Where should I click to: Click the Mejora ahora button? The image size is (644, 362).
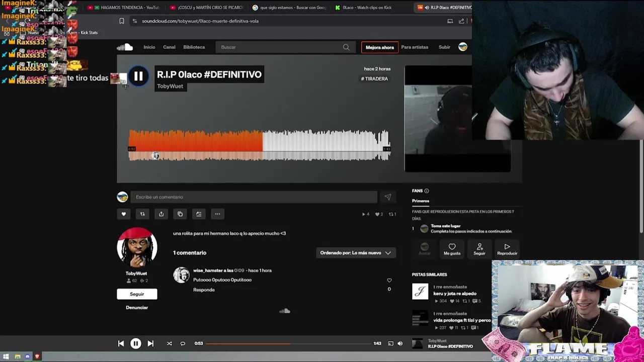point(380,47)
